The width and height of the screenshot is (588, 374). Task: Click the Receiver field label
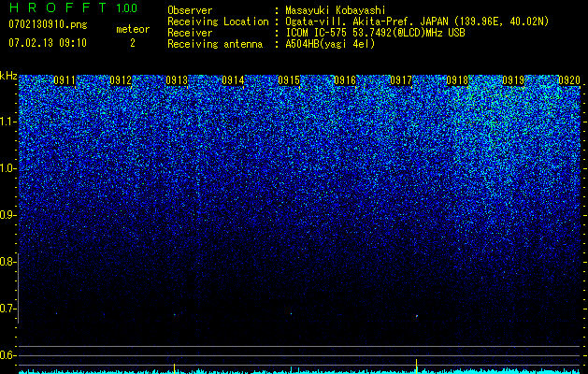click(190, 33)
